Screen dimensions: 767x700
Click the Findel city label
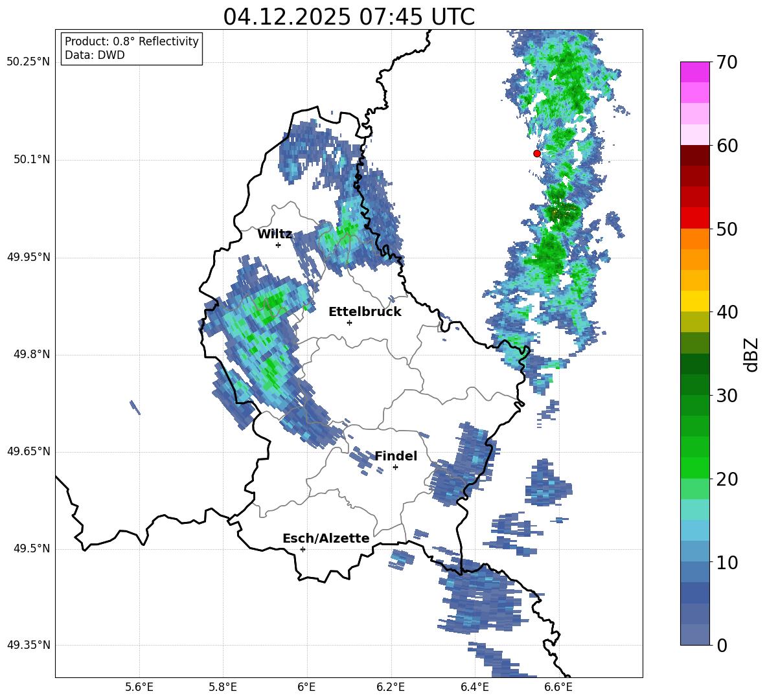coord(396,456)
